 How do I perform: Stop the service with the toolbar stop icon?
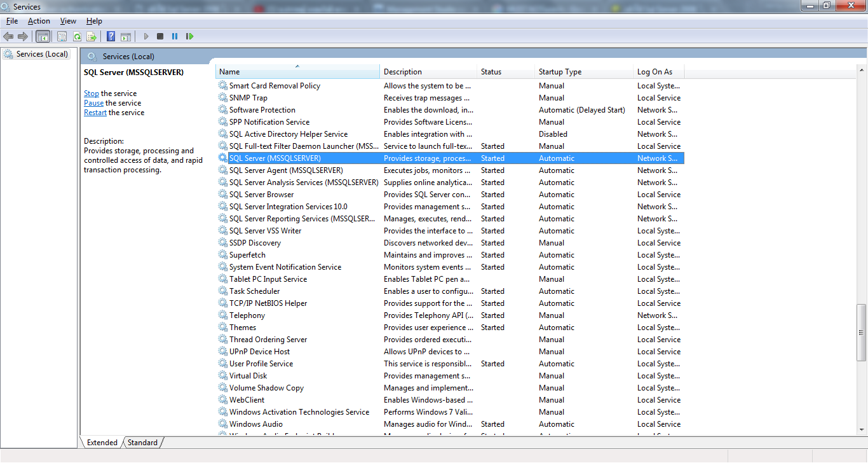160,36
